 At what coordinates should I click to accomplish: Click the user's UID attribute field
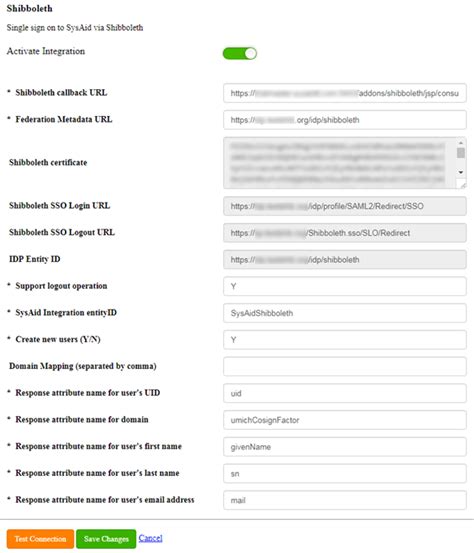click(x=345, y=393)
